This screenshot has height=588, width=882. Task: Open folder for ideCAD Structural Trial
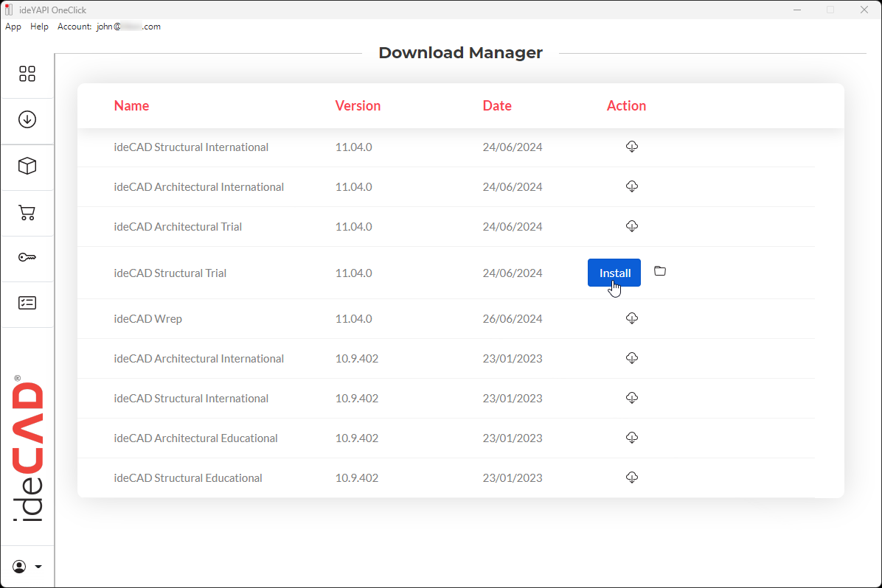click(x=660, y=271)
